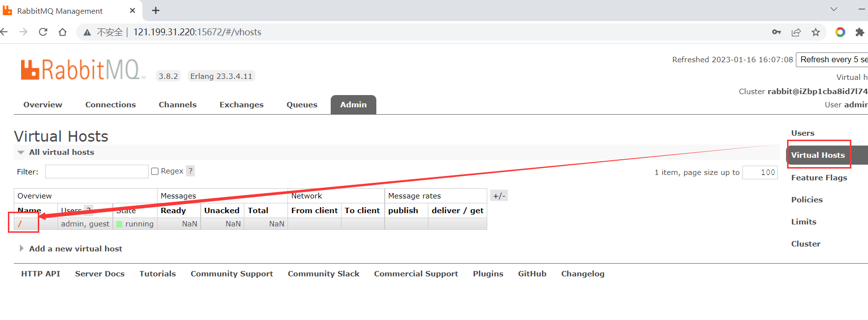The width and height of the screenshot is (868, 320).
Task: Open the HTTP API footer link
Action: click(41, 273)
